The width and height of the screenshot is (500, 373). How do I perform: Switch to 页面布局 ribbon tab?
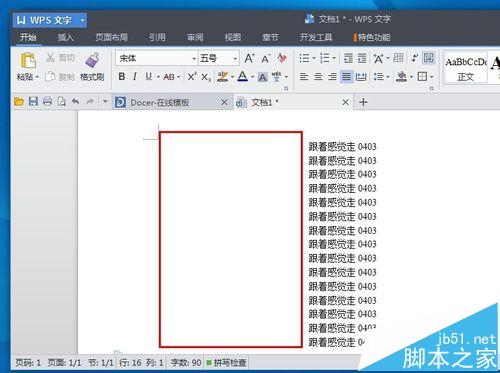click(x=111, y=37)
